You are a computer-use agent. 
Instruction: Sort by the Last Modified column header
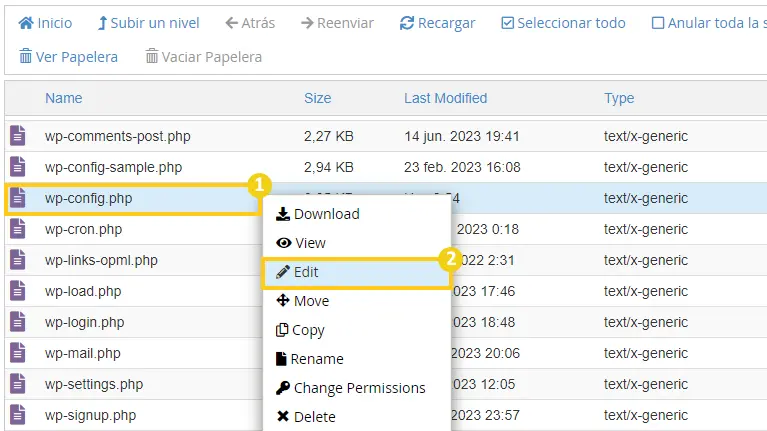point(445,98)
